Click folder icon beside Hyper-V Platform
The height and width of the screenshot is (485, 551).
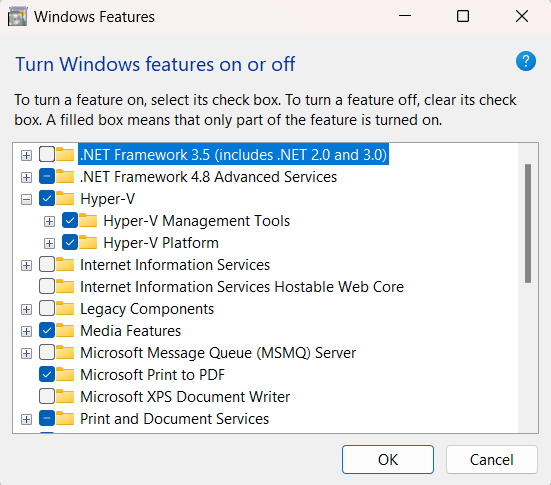click(88, 242)
